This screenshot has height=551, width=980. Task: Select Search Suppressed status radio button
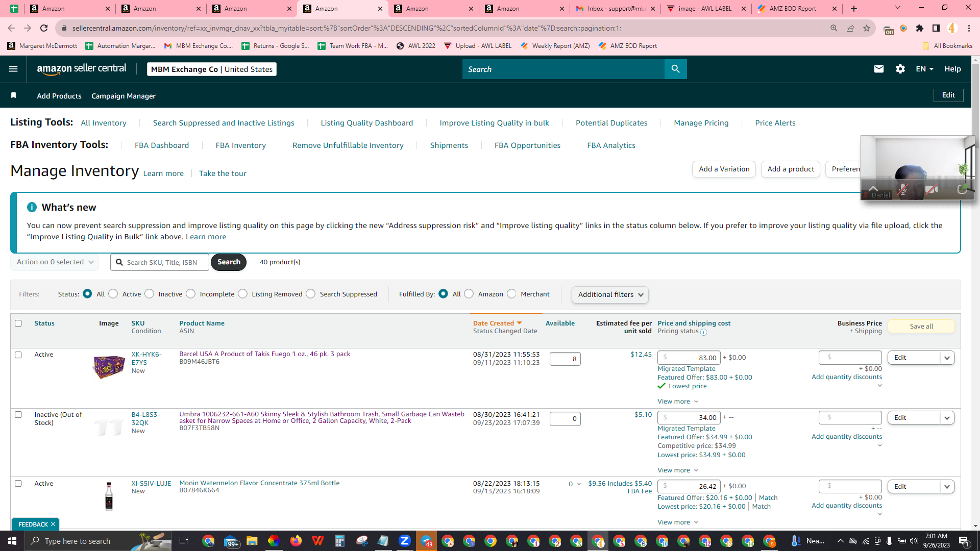(311, 294)
